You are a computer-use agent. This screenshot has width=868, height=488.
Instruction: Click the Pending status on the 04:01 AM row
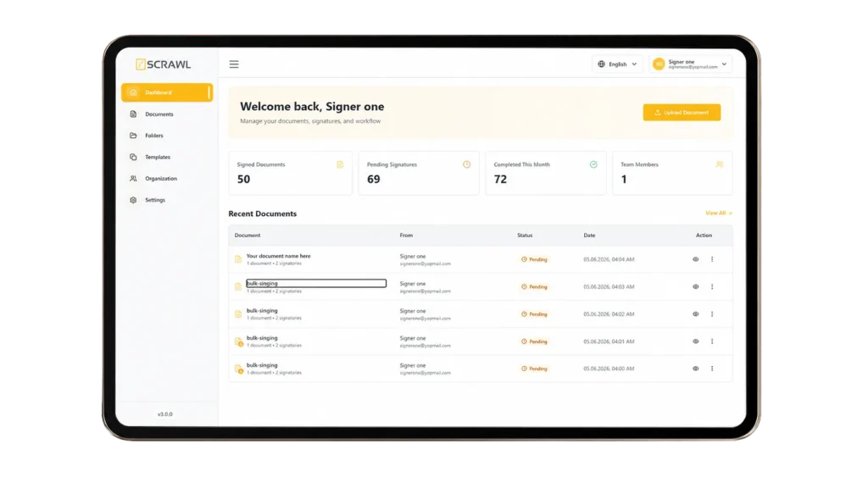point(534,341)
